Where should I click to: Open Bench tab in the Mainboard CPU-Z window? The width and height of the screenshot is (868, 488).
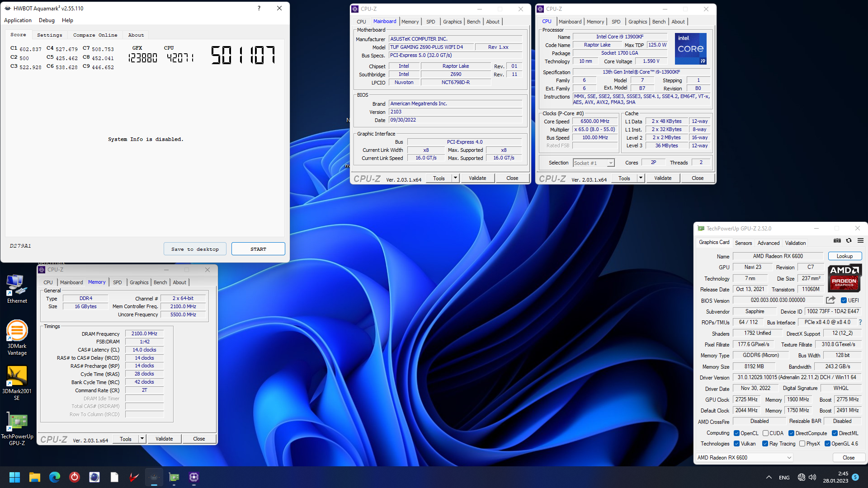click(473, 22)
